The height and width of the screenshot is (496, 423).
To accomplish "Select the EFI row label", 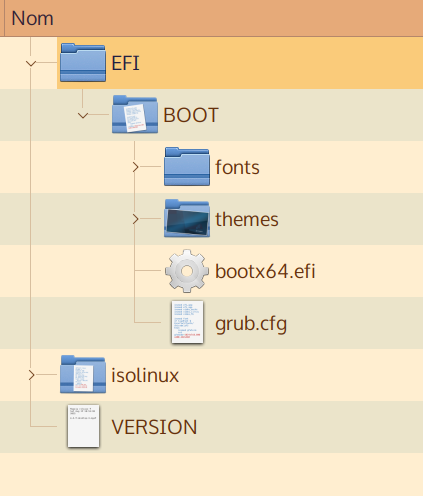I will click(x=125, y=63).
